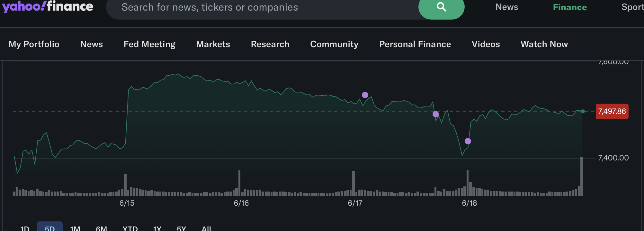Select the 1M chart range
Image resolution: width=644 pixels, height=231 pixels.
tap(75, 228)
